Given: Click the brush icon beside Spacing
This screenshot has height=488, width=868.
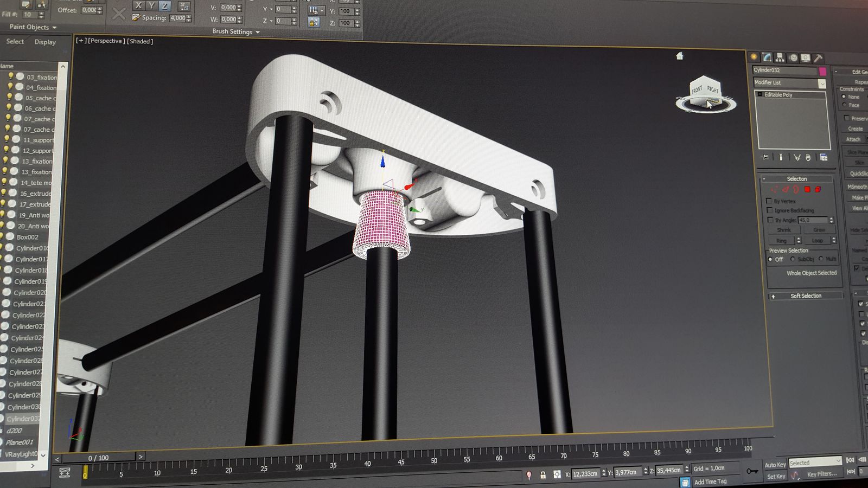Looking at the screenshot, I should [x=136, y=17].
